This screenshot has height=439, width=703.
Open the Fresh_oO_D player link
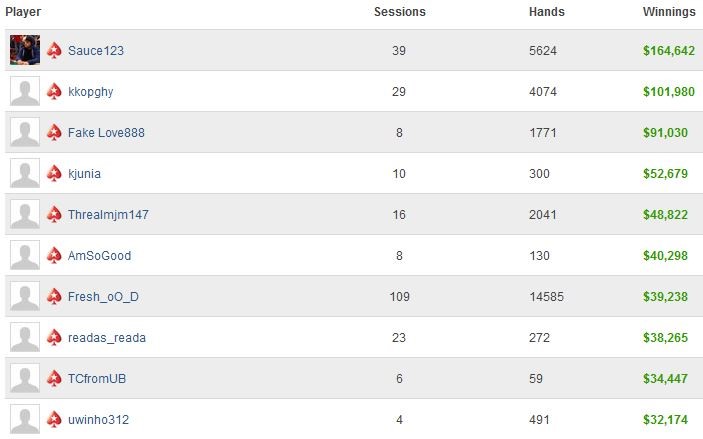click(103, 297)
